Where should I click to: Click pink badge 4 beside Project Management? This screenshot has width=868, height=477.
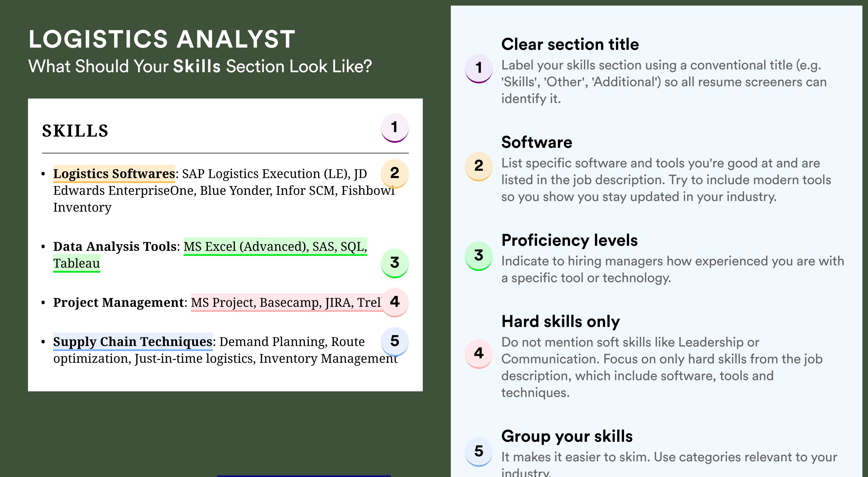pyautogui.click(x=395, y=302)
